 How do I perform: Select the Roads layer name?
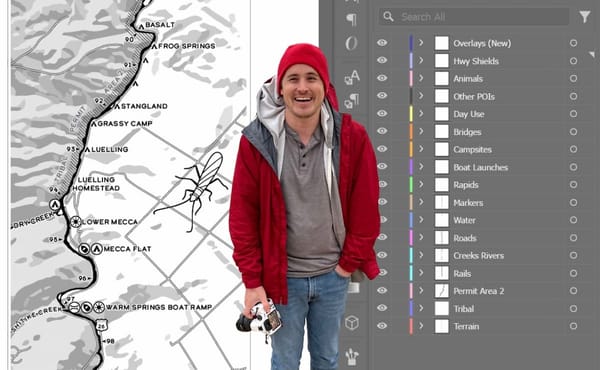pos(465,238)
